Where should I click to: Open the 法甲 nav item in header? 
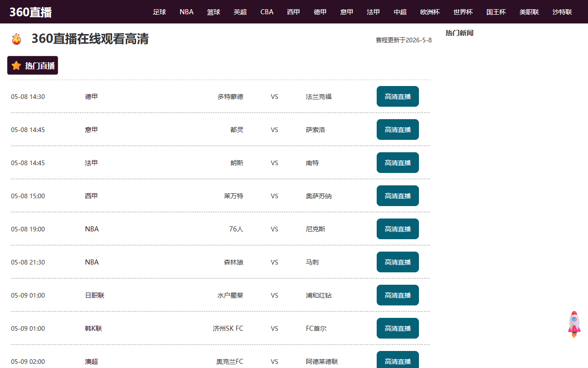click(373, 12)
